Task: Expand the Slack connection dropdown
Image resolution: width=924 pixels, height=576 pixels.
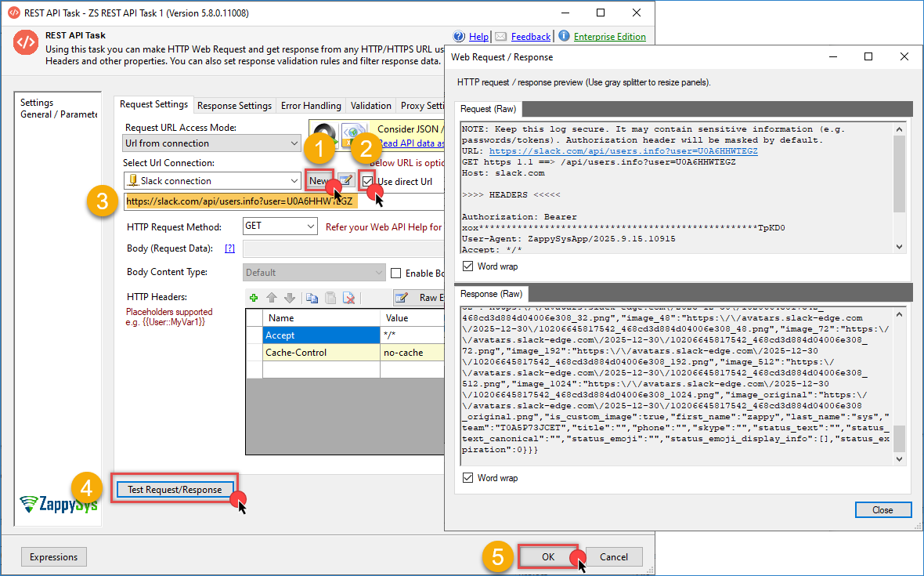Action: tap(294, 181)
